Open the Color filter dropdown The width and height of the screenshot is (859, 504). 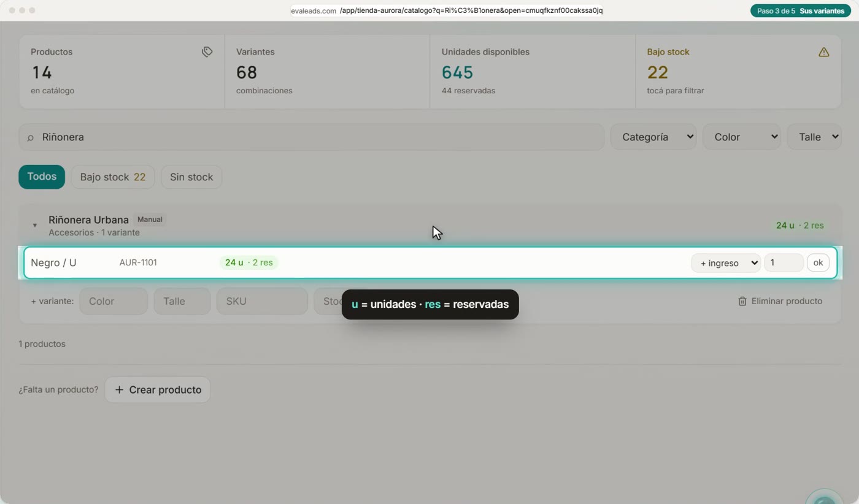(x=742, y=137)
